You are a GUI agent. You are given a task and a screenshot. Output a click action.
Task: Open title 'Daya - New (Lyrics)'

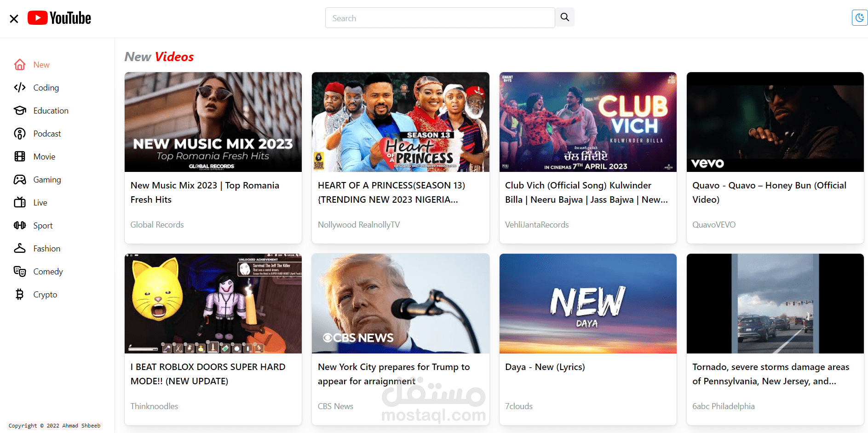[x=545, y=367]
